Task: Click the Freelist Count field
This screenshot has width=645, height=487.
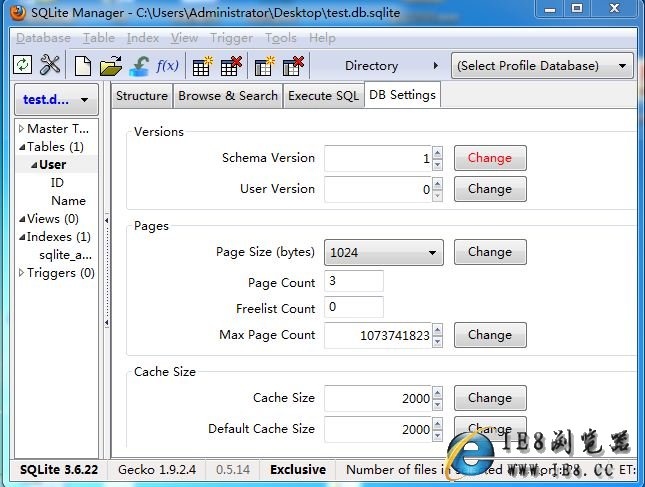Action: tap(354, 307)
